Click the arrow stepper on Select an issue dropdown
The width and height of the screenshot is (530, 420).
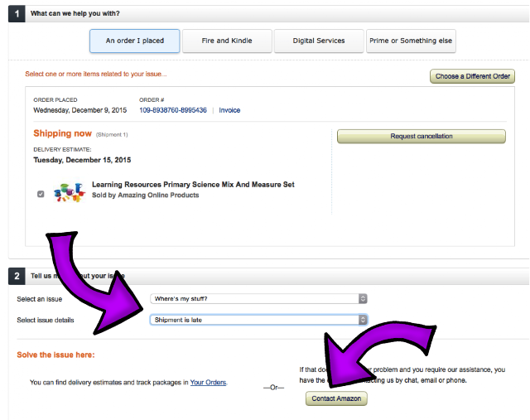363,298
